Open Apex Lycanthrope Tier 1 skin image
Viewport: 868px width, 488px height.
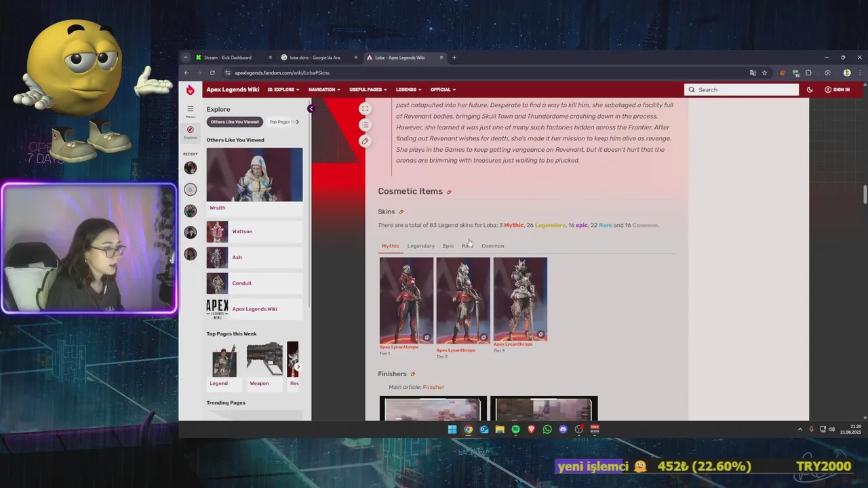pyautogui.click(x=406, y=300)
